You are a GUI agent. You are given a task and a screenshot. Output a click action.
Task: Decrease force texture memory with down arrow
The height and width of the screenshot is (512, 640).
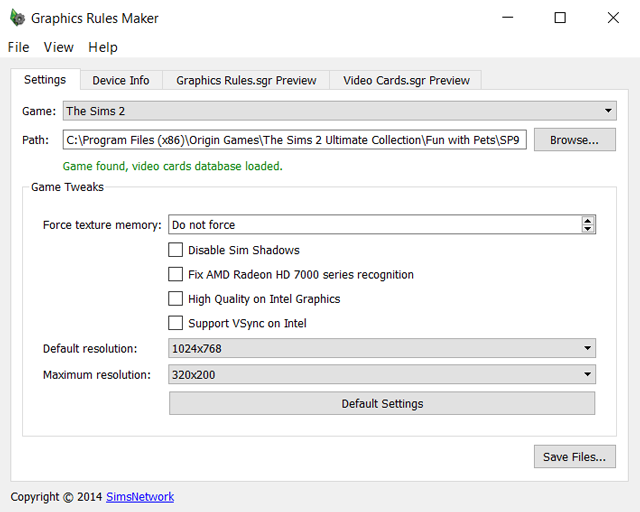tap(587, 229)
